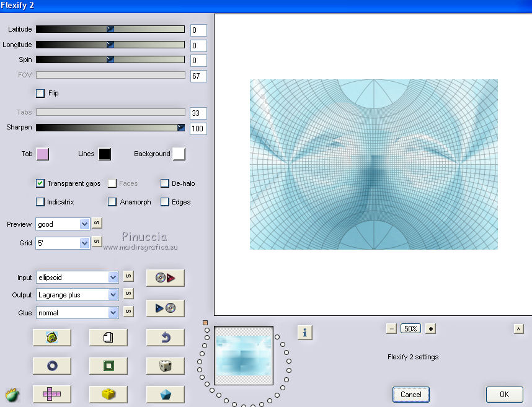Click the FOV value field

(198, 76)
